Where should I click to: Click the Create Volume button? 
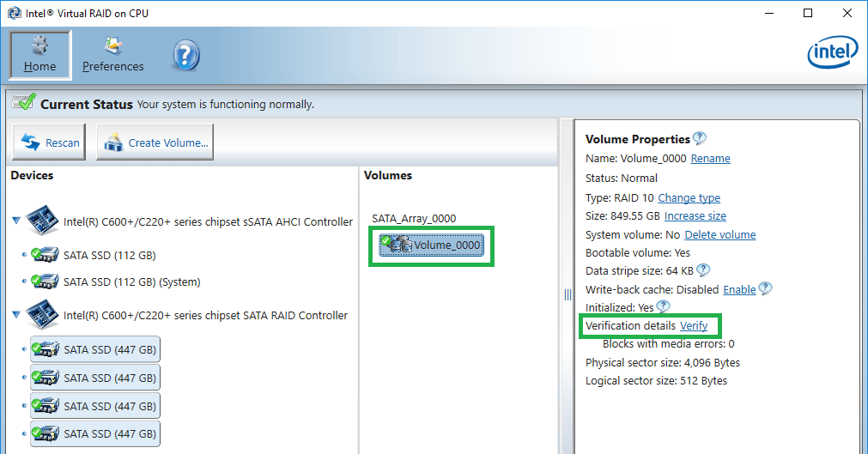click(155, 142)
